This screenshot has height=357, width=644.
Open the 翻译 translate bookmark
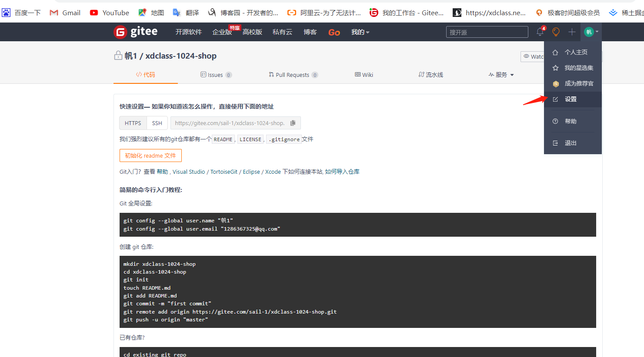[x=186, y=13]
